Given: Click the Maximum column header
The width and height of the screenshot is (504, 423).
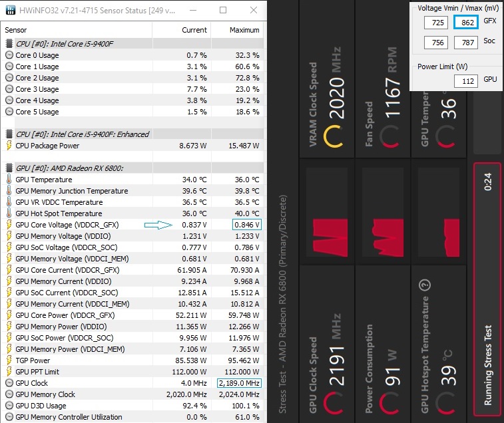Looking at the screenshot, I should (244, 30).
